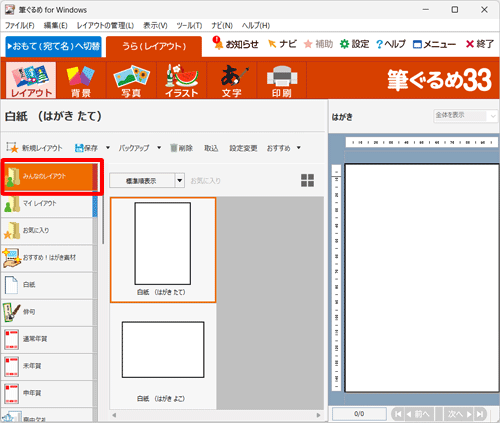The width and height of the screenshot is (500, 423).
Task: Click the thumbnail list left scroll arrow
Action: tap(114, 415)
